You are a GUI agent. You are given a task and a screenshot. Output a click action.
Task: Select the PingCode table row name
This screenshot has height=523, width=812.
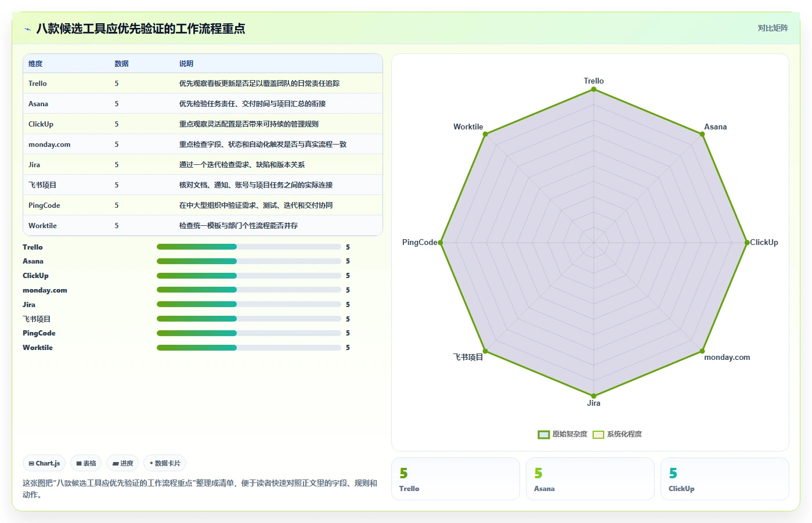(x=44, y=205)
